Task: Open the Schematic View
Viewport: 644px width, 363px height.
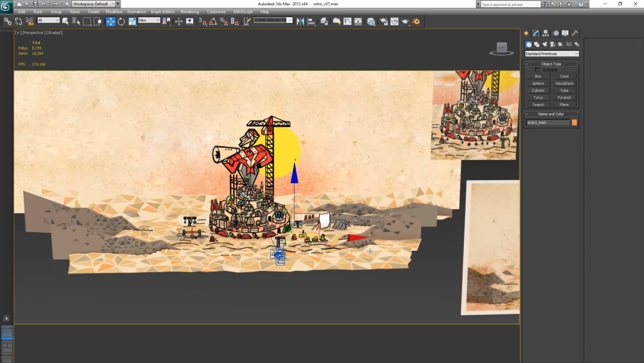Action: tap(358, 21)
